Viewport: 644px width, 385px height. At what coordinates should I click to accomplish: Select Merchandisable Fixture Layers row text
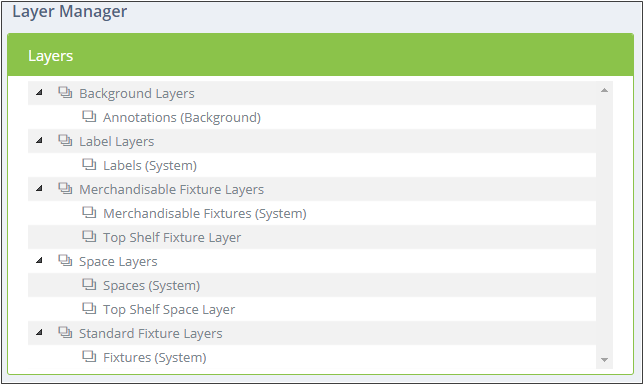pos(171,189)
